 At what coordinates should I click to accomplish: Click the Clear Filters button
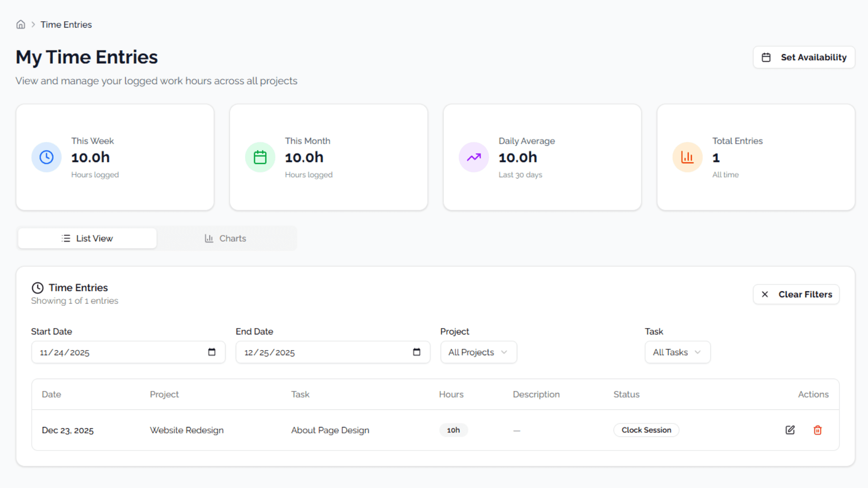pos(796,294)
